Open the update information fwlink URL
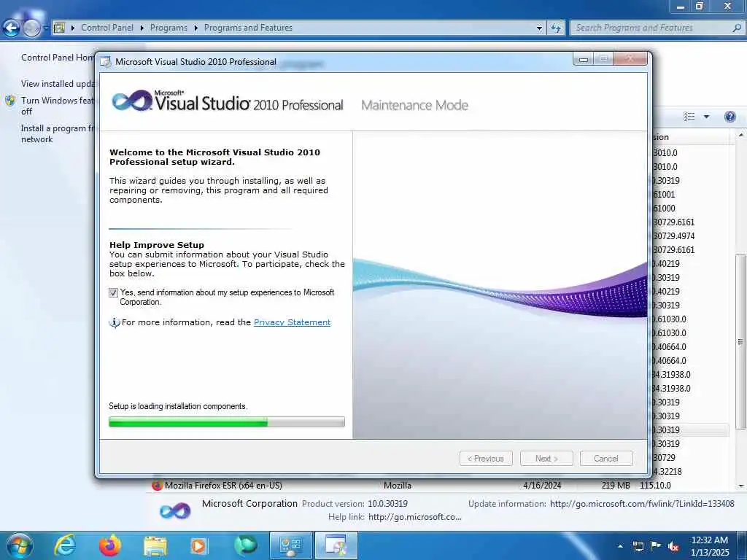The height and width of the screenshot is (560, 747). pos(642,504)
